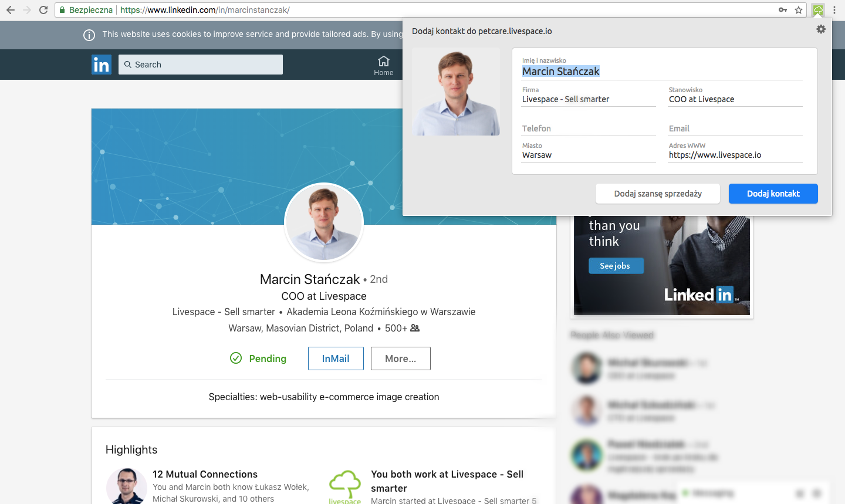Image resolution: width=845 pixels, height=504 pixels.
Task: Click Akademia Leona Koźmińskiego w Warszawie link
Action: click(x=381, y=312)
